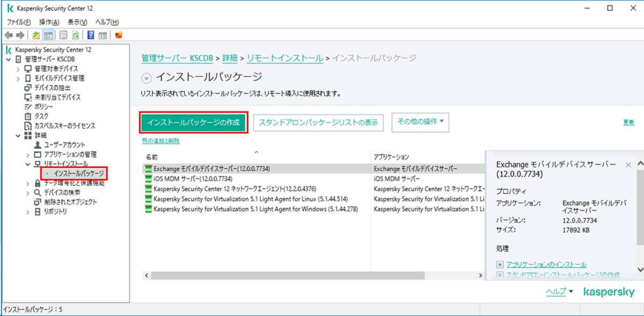Screen dimensions: 644x316
Task: Collapse the 管理サーバー KSCDB tree node
Action: 8,59
